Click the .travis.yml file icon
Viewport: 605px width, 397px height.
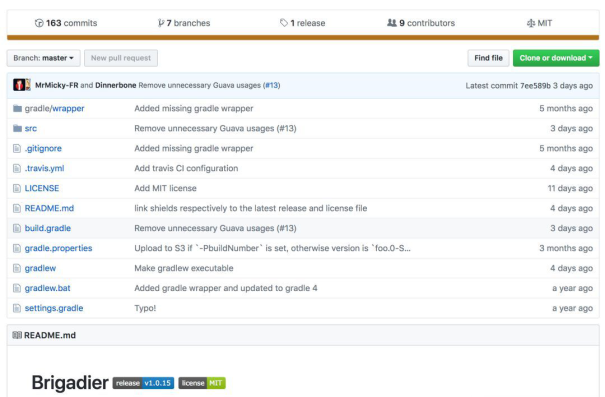pyautogui.click(x=17, y=169)
